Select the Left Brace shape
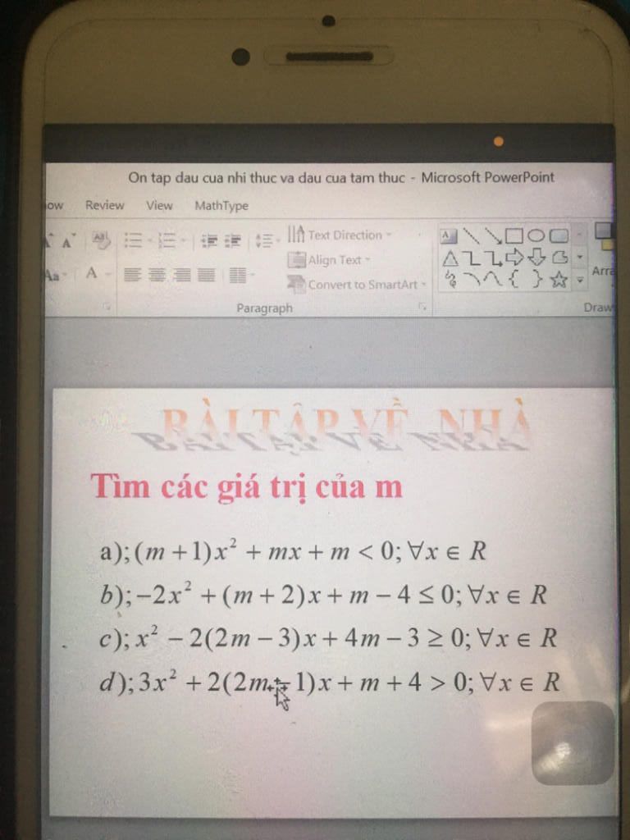630x840 pixels. point(515,280)
